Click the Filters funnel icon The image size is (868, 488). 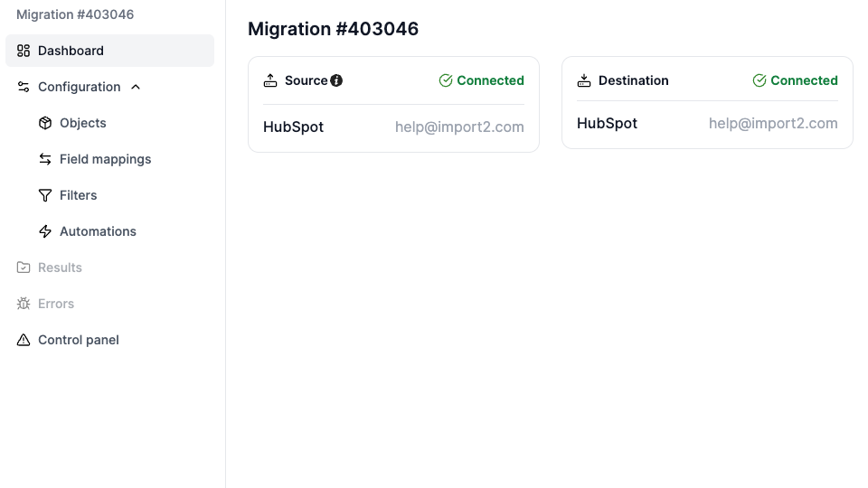tap(45, 195)
